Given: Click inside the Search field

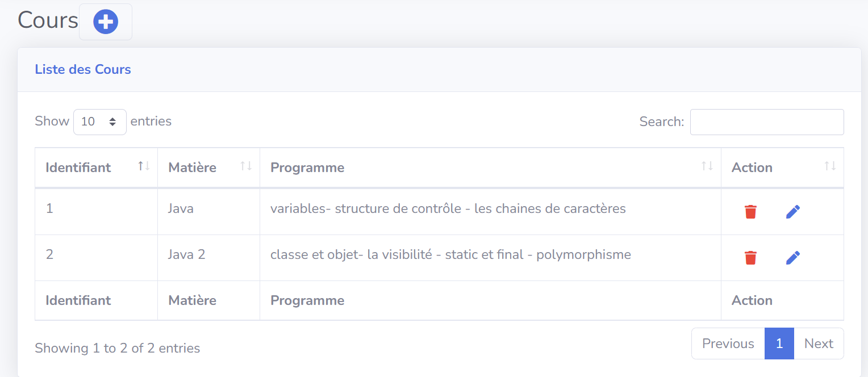Looking at the screenshot, I should pyautogui.click(x=766, y=122).
